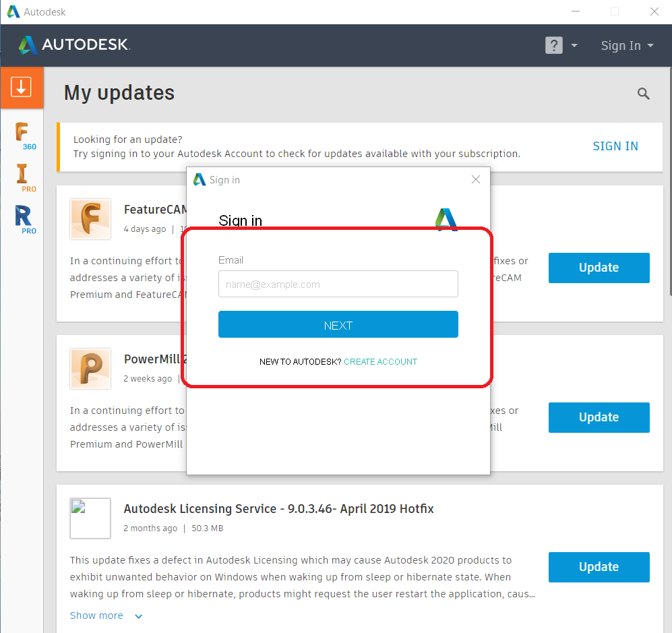This screenshot has height=633, width=672.
Task: Click the NEXT button in the Sign in dialog
Action: pyautogui.click(x=338, y=324)
